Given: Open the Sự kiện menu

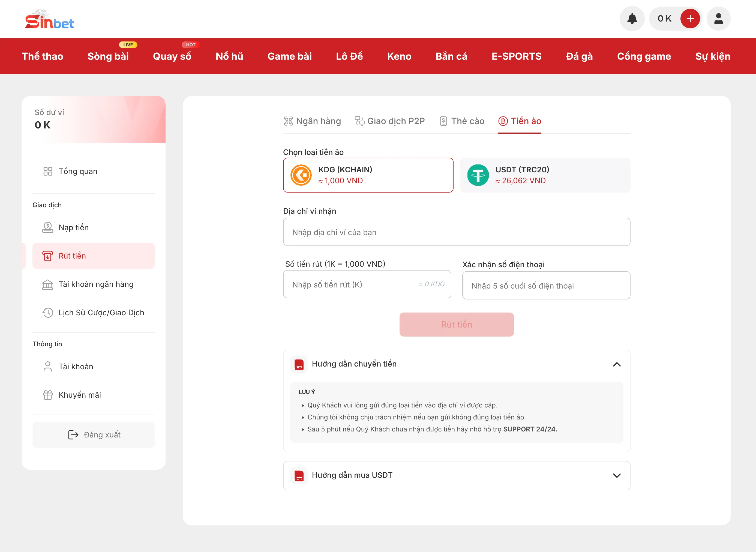Looking at the screenshot, I should (713, 56).
